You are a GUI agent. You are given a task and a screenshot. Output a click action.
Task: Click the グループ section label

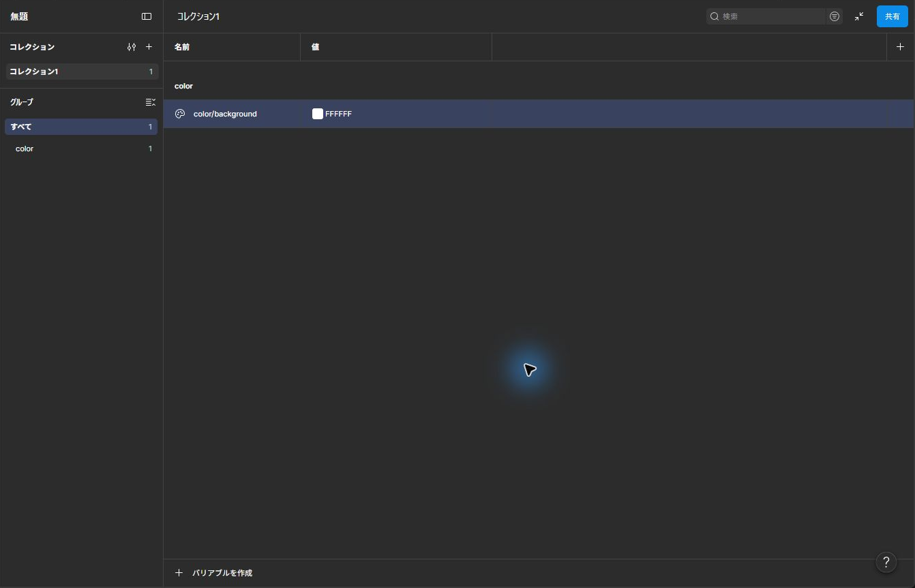pyautogui.click(x=21, y=102)
